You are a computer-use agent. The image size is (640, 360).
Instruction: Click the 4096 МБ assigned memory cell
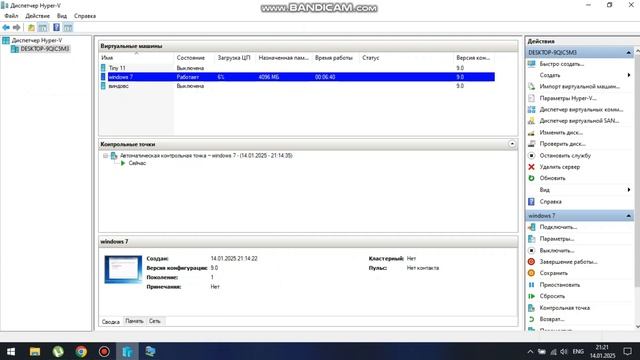(x=269, y=77)
